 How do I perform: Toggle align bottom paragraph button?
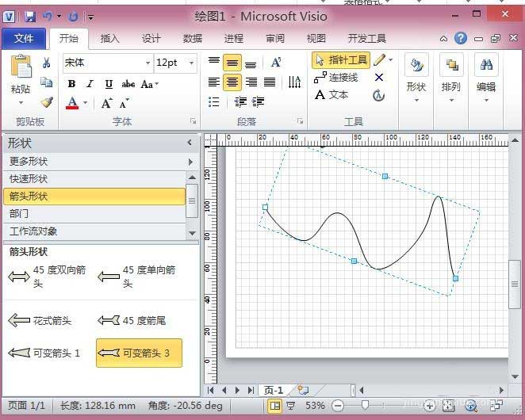click(251, 63)
